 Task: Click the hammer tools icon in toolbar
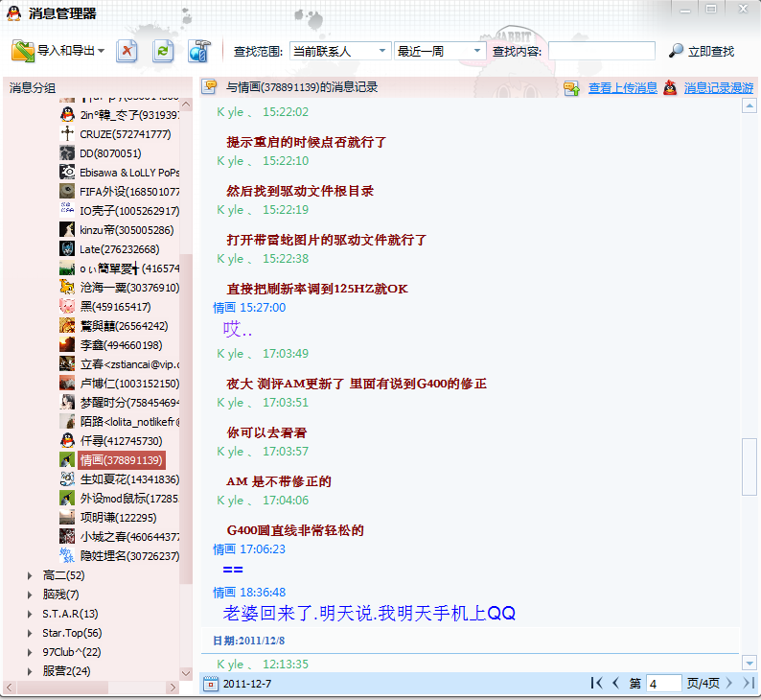[199, 51]
